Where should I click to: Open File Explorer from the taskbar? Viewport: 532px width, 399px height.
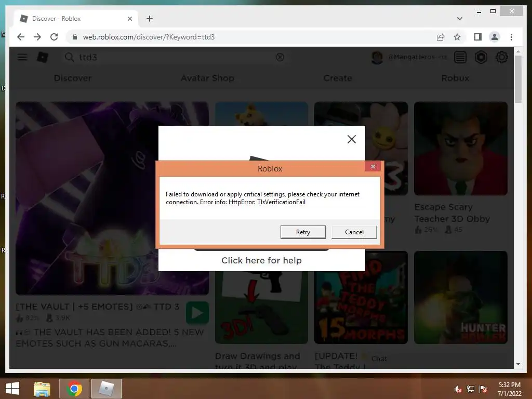coord(42,389)
